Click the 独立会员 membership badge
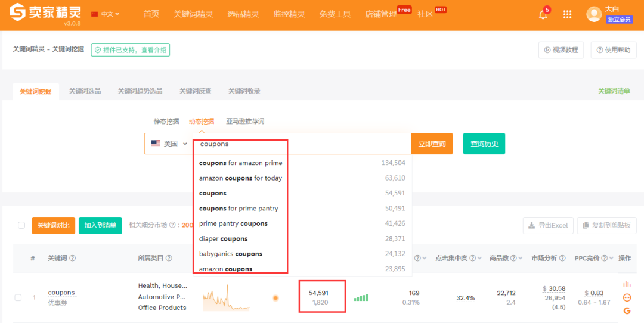This screenshot has width=644, height=323. pyautogui.click(x=620, y=20)
